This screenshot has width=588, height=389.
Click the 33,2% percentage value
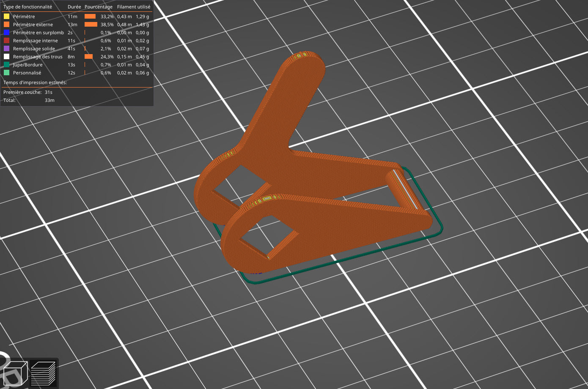pyautogui.click(x=107, y=16)
